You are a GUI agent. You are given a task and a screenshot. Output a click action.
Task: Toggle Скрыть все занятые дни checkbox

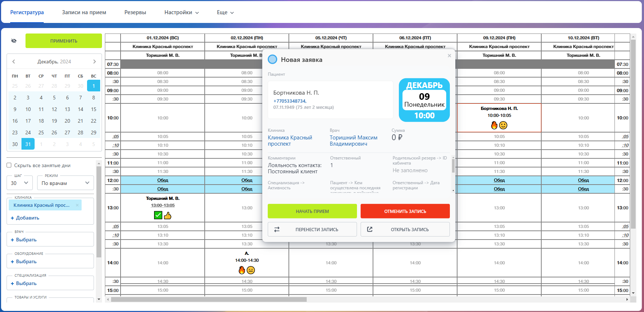[x=9, y=165]
